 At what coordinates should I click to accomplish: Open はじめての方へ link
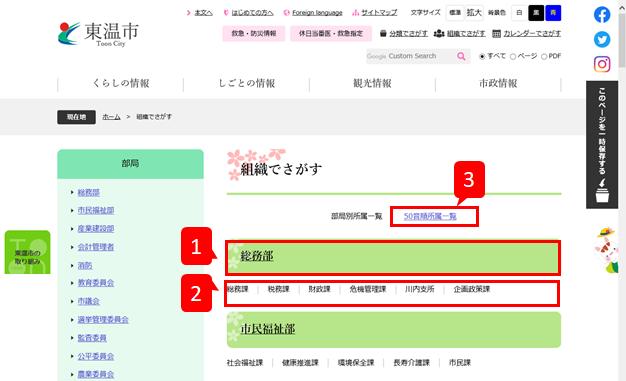pos(252,13)
